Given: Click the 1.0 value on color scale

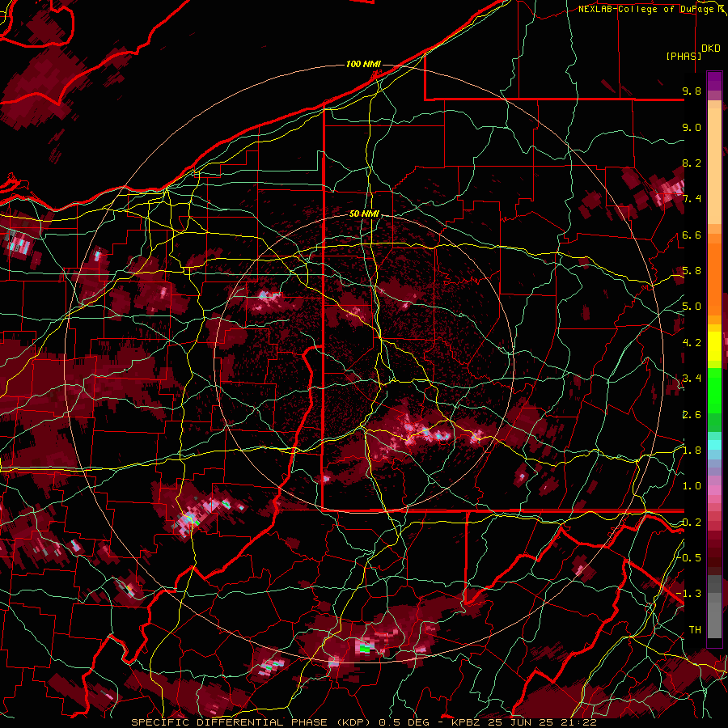Looking at the screenshot, I should tap(692, 486).
